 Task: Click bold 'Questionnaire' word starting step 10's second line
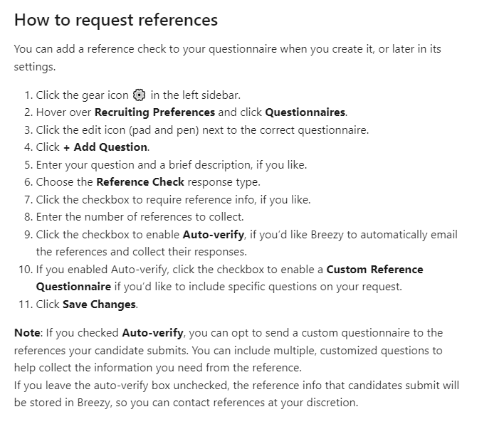73,287
